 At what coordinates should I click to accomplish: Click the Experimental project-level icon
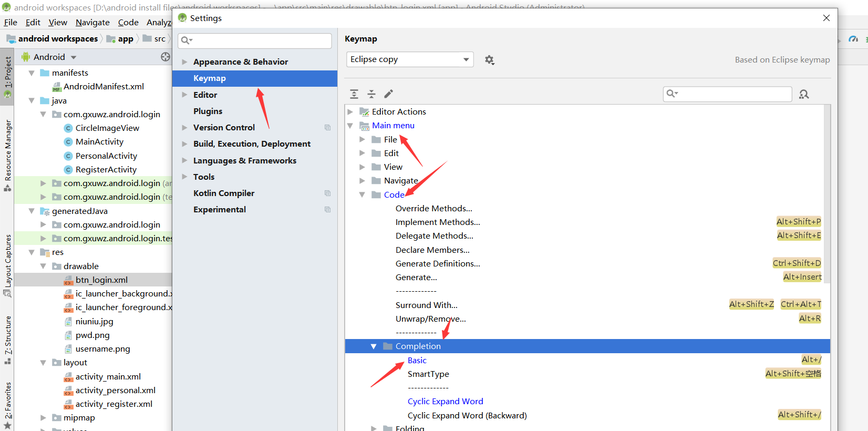click(x=327, y=210)
